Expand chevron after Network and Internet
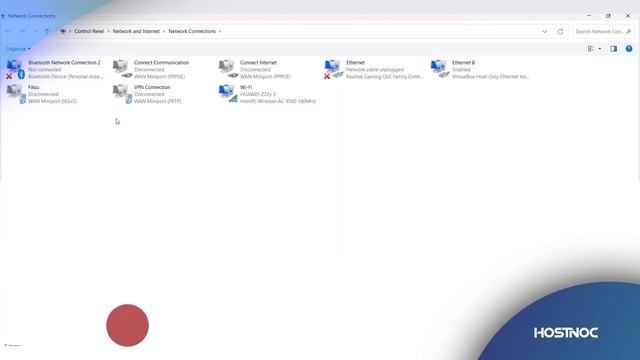The height and width of the screenshot is (360, 640). [x=164, y=31]
